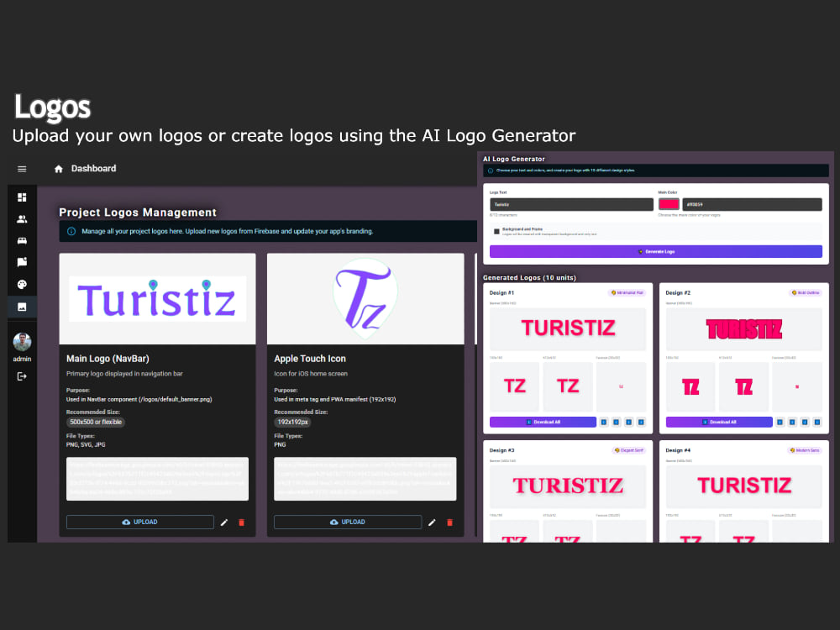Click the Apple Touch Icon URL text box
The height and width of the screenshot is (630, 840).
click(x=365, y=479)
